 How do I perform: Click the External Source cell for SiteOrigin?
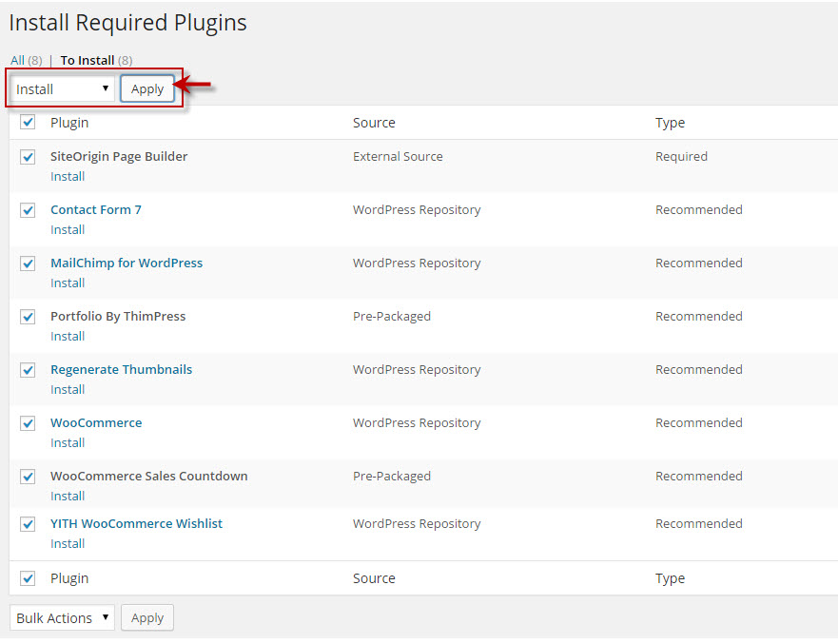tap(398, 157)
